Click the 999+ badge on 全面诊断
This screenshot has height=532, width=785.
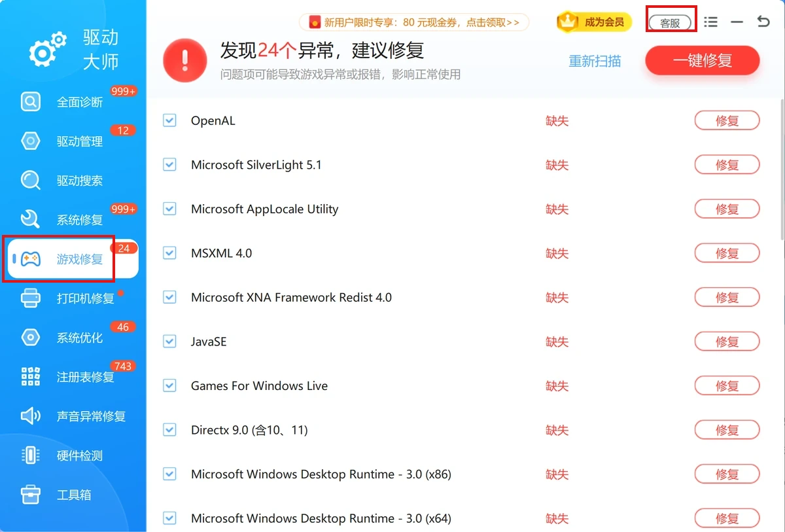[x=124, y=92]
